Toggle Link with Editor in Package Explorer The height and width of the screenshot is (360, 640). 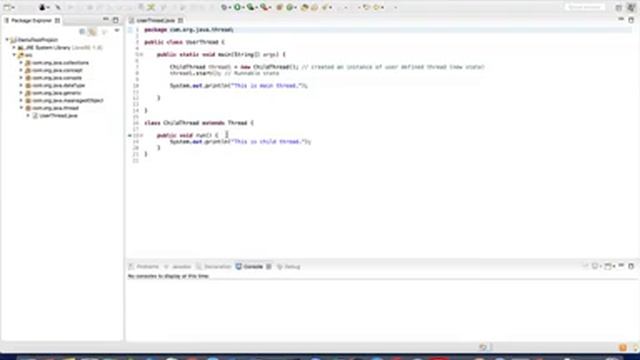click(x=93, y=31)
